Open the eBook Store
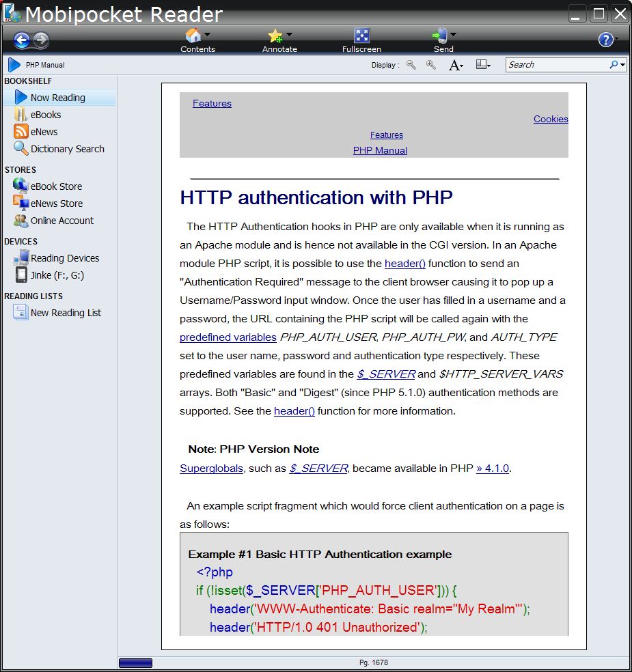 (x=56, y=186)
